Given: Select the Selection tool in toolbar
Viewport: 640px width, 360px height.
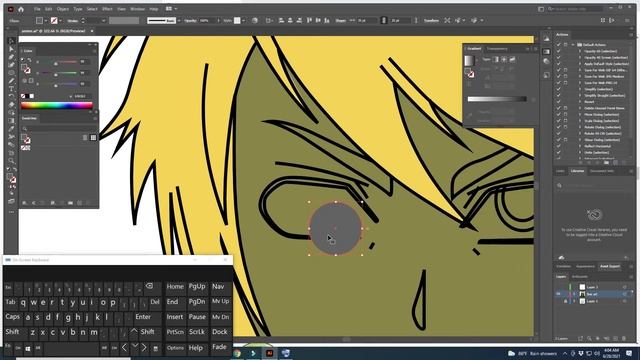Looking at the screenshot, I should (11, 41).
